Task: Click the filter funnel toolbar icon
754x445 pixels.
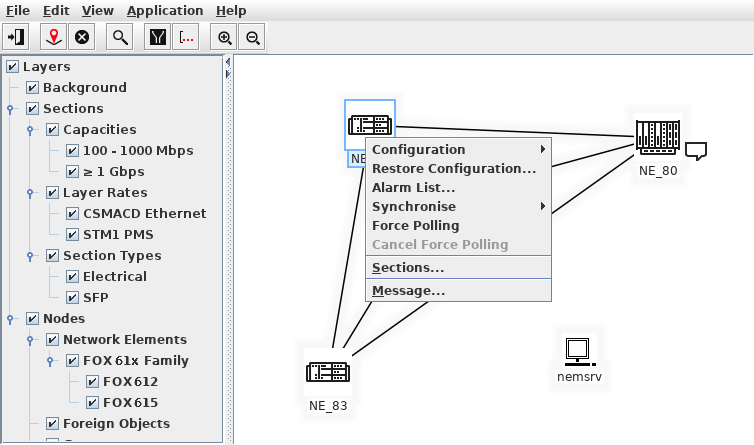Action: (158, 38)
